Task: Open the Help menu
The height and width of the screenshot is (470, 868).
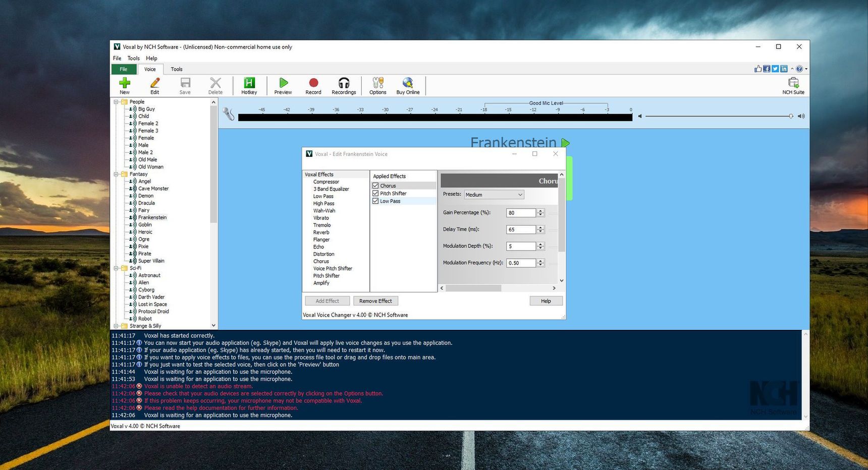Action: click(x=151, y=58)
